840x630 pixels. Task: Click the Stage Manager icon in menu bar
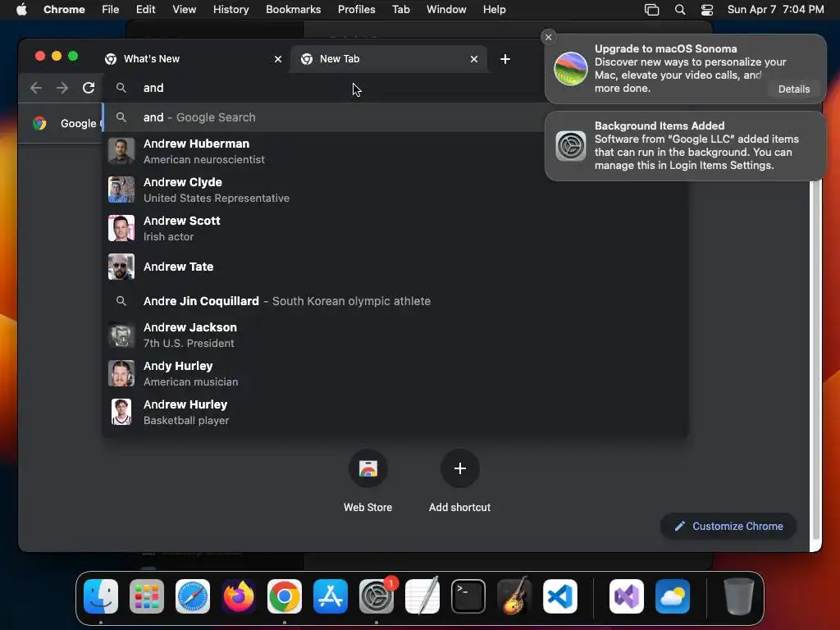click(651, 9)
